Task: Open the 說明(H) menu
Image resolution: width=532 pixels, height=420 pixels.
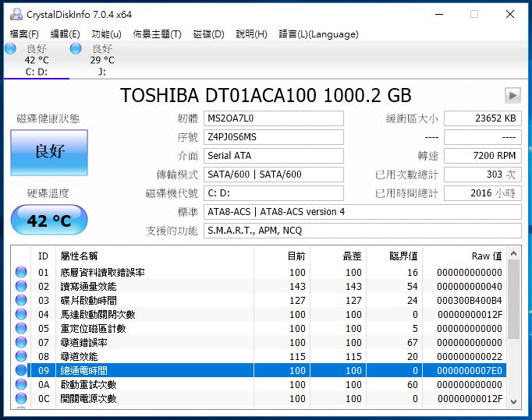Action: click(x=252, y=34)
